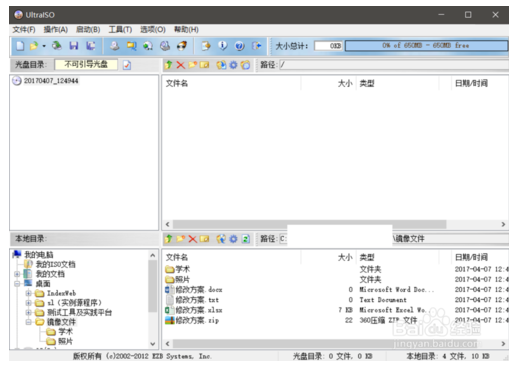The height and width of the screenshot is (371, 518).
Task: Click gear icon in local pane toolbar
Action: pyautogui.click(x=233, y=239)
